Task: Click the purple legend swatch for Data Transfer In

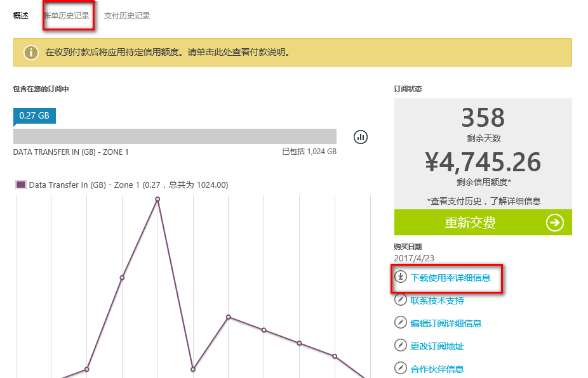Action: (x=20, y=185)
